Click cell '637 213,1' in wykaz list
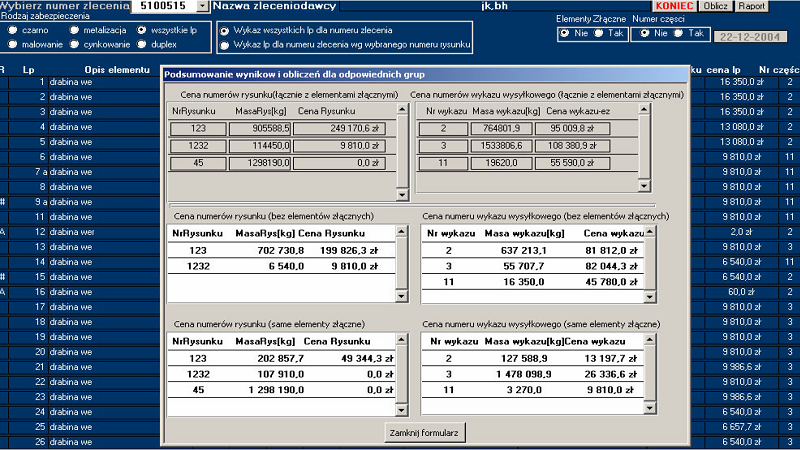The height and width of the screenshot is (450, 800). pyautogui.click(x=523, y=251)
